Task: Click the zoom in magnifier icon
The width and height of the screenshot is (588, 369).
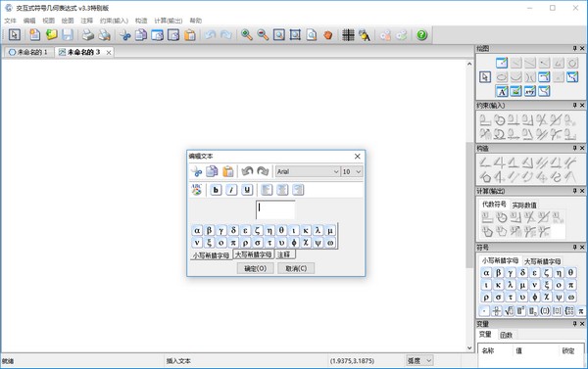Action: click(246, 35)
